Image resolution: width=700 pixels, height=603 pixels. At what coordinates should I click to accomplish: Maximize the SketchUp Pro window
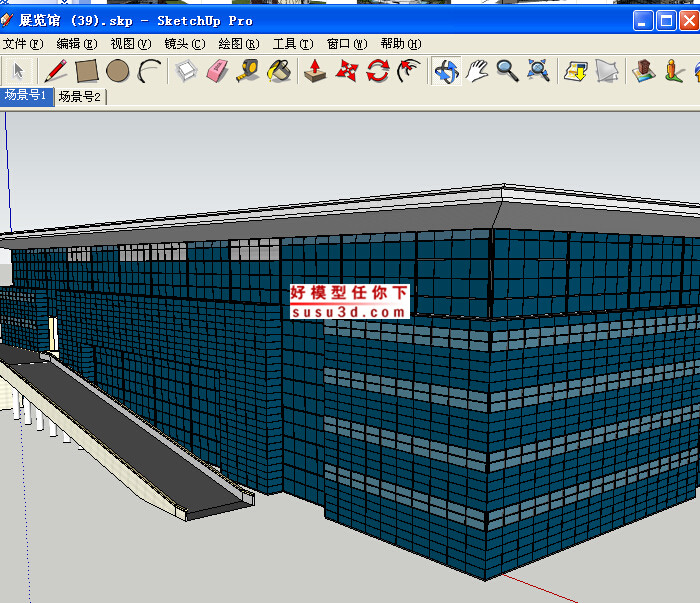click(666, 21)
